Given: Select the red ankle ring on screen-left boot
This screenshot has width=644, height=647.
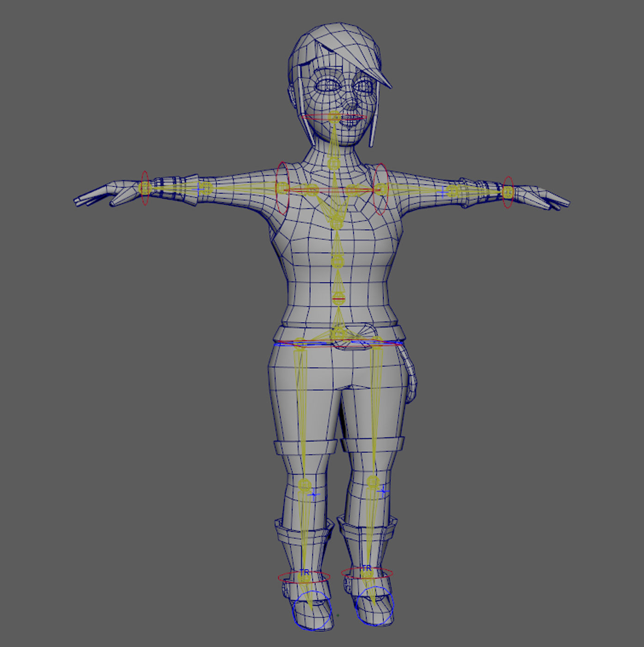Looking at the screenshot, I should (x=304, y=577).
